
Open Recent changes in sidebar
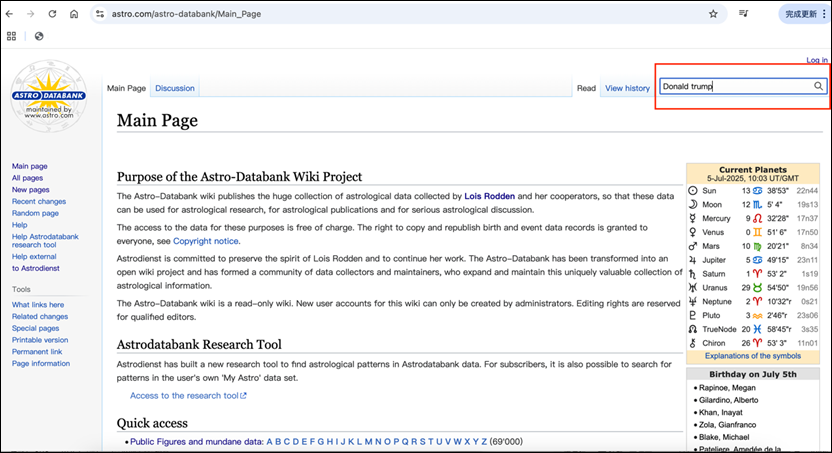click(39, 201)
